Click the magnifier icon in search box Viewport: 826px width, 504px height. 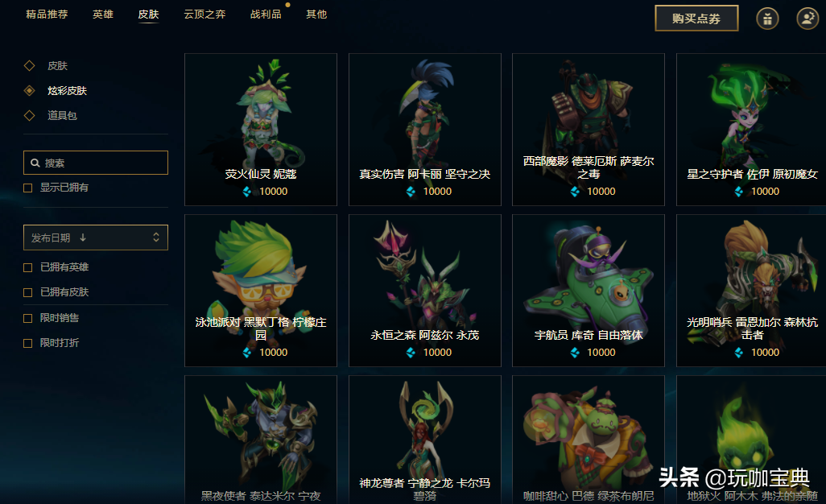(35, 163)
